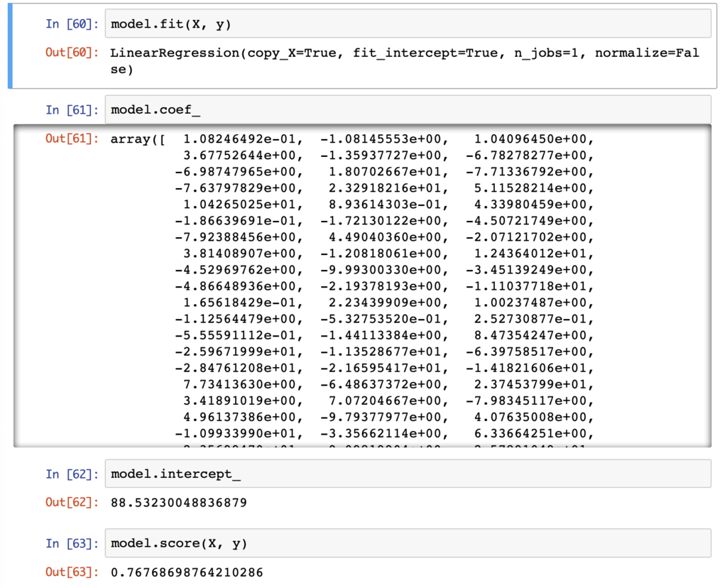Click coefficient -1.86639691e-01
727x588 pixels.
235,221
